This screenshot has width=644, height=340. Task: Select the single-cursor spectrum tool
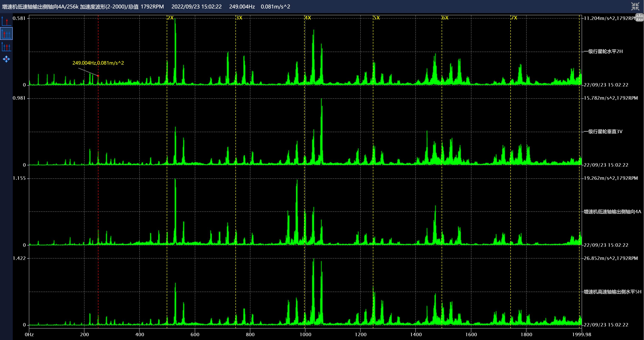[x=6, y=21]
